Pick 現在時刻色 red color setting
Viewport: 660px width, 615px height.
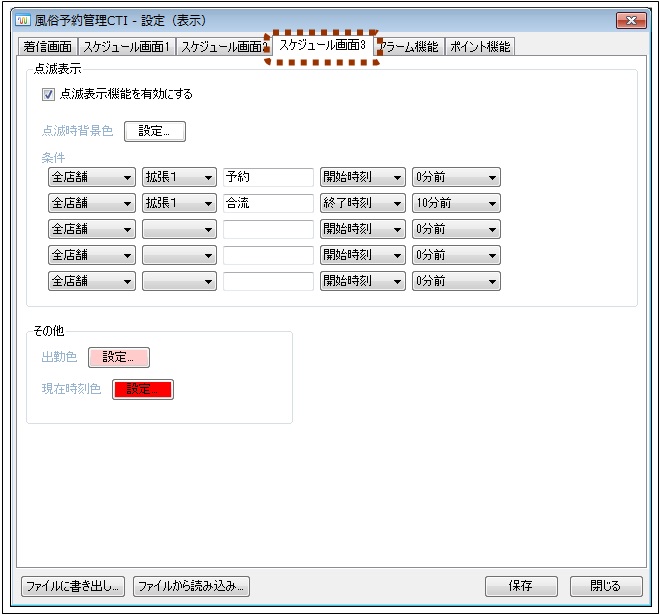coord(143,389)
